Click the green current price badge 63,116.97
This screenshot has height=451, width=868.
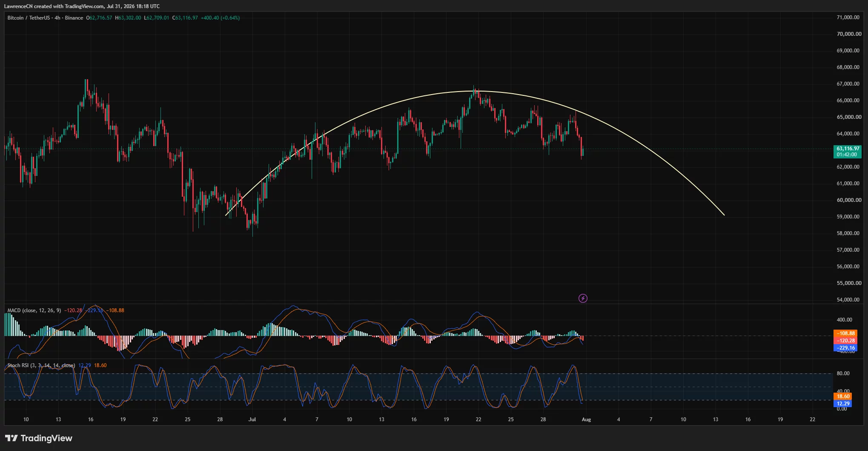(x=847, y=152)
